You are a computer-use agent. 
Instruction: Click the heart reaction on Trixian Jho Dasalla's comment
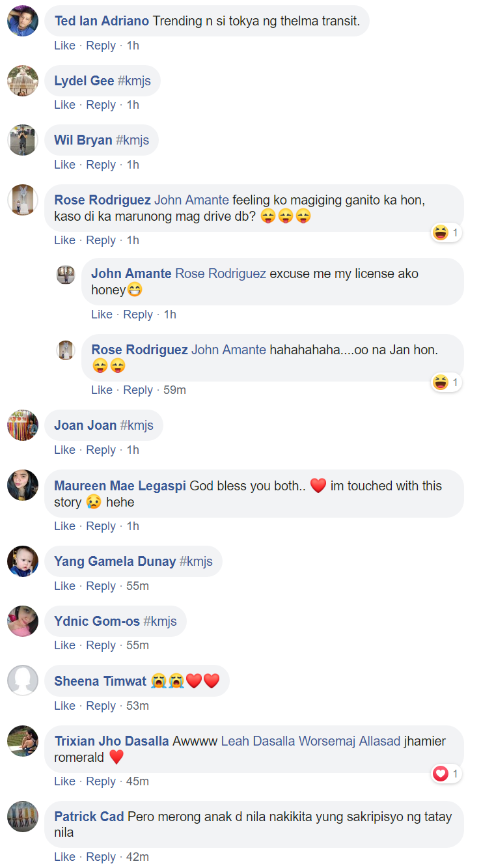point(446,774)
